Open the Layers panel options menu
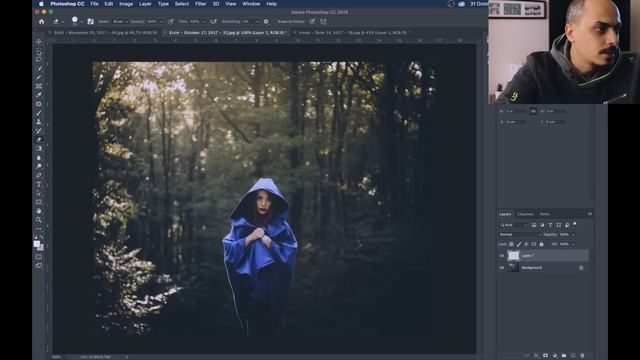This screenshot has width=640, height=360. point(590,214)
